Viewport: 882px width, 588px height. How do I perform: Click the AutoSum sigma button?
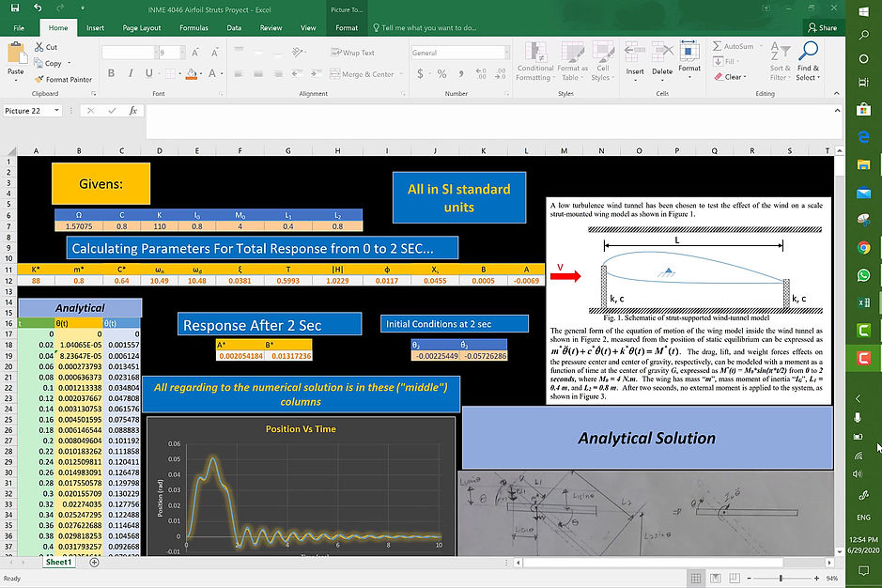coord(733,46)
